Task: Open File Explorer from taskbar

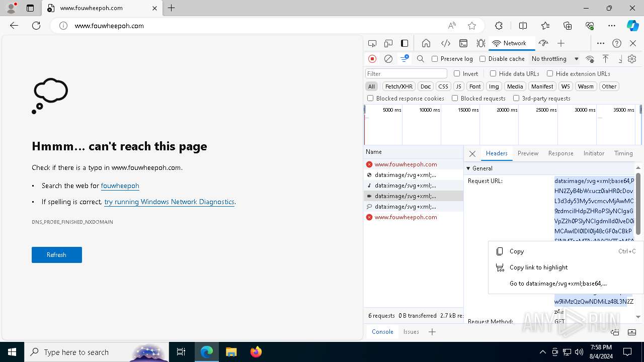Action: tap(231, 352)
